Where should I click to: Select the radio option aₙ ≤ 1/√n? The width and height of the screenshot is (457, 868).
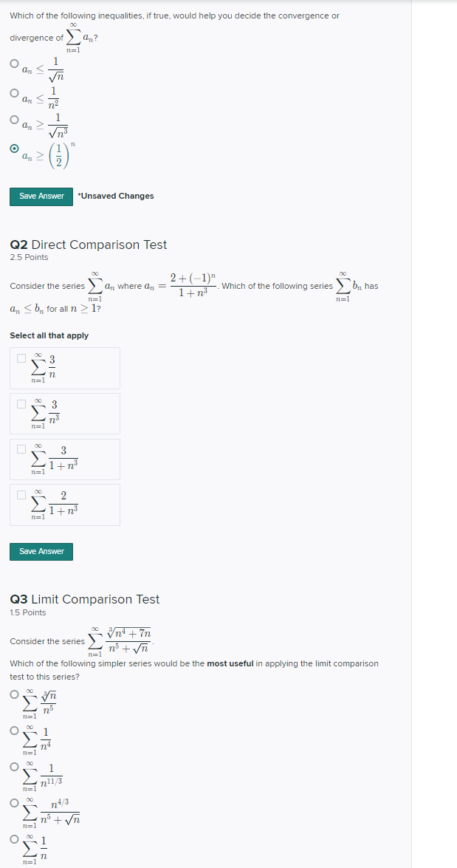pos(13,64)
